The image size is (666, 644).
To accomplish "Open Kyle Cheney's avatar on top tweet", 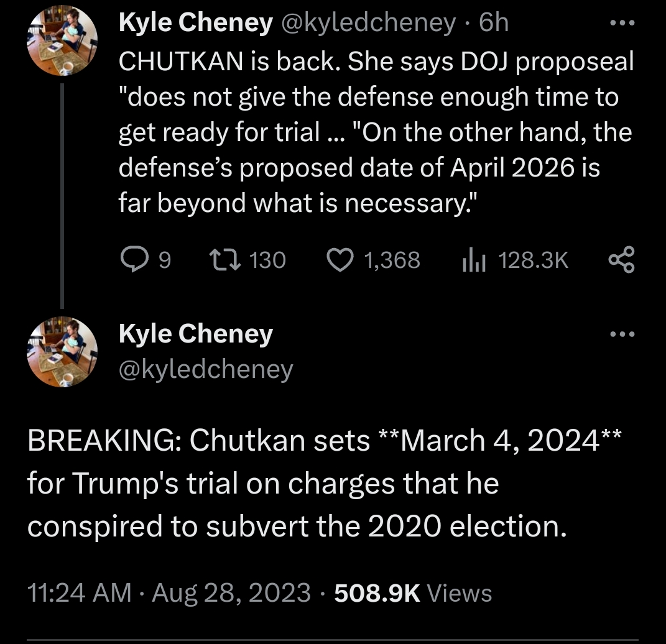I will coord(62,40).
